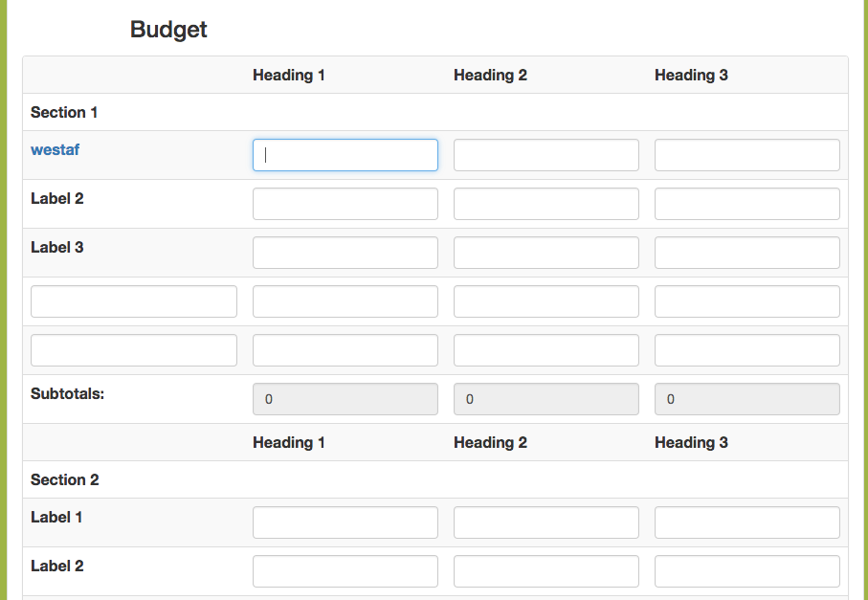The width and height of the screenshot is (868, 600).
Task: Click Section 2 Label 2 Heading 1 field
Action: 345,571
